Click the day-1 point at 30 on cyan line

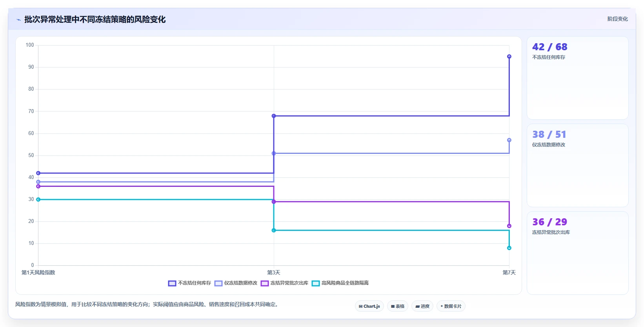click(x=38, y=199)
